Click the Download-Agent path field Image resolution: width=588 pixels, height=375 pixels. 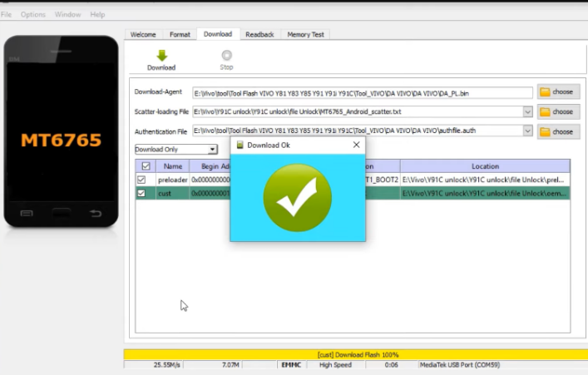[x=363, y=93]
